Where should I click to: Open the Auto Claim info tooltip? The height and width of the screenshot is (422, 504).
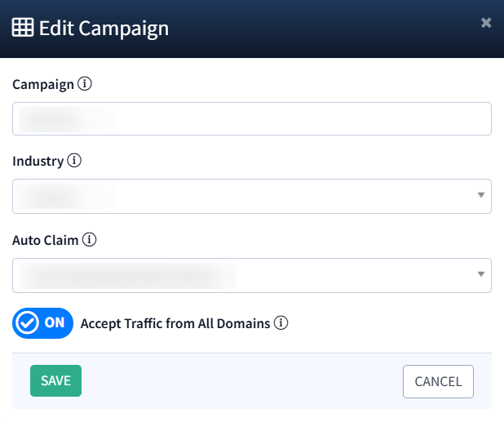90,240
